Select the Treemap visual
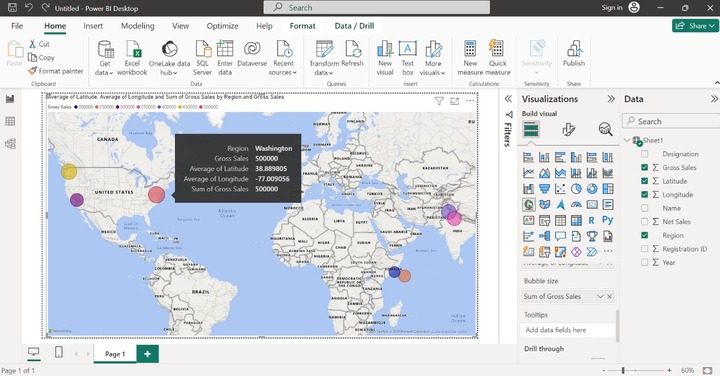The image size is (720, 376). point(608,189)
